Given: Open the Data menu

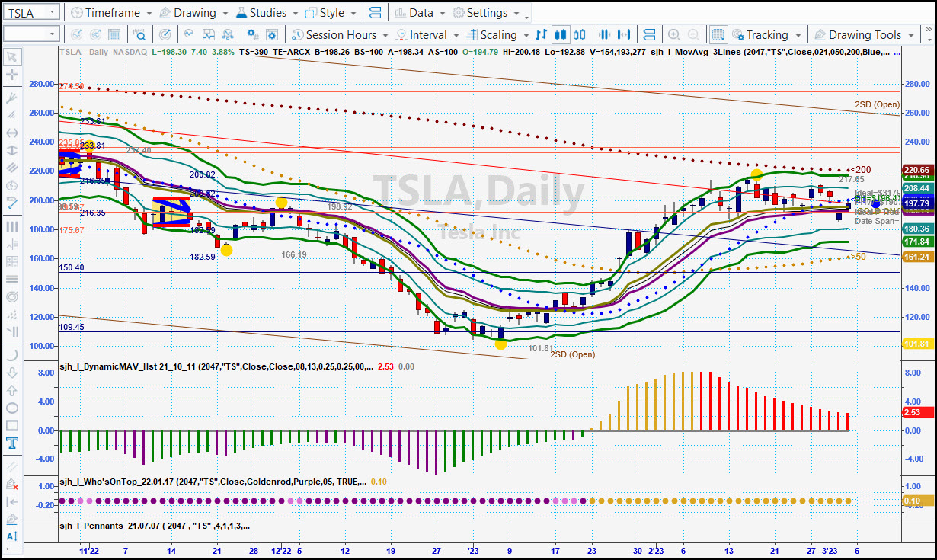Looking at the screenshot, I should point(420,13).
